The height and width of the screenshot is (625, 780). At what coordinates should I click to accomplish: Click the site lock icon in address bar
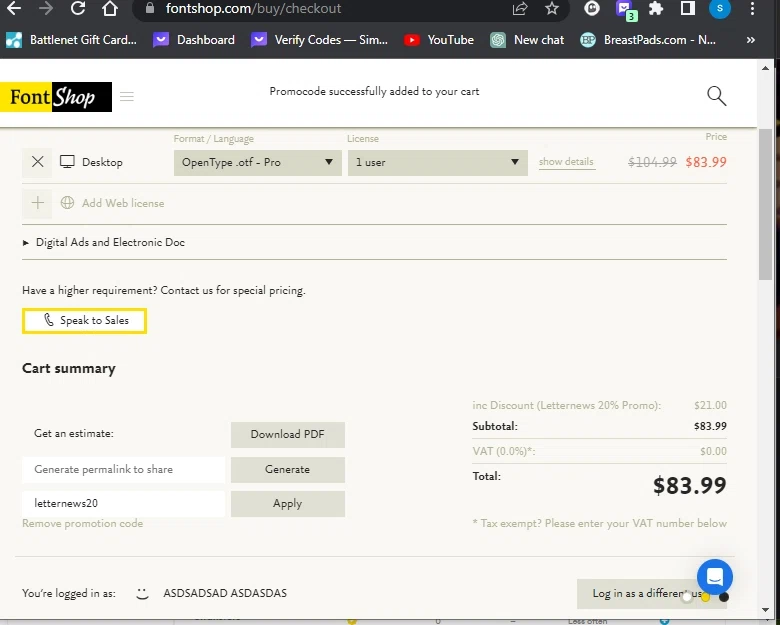click(x=149, y=8)
